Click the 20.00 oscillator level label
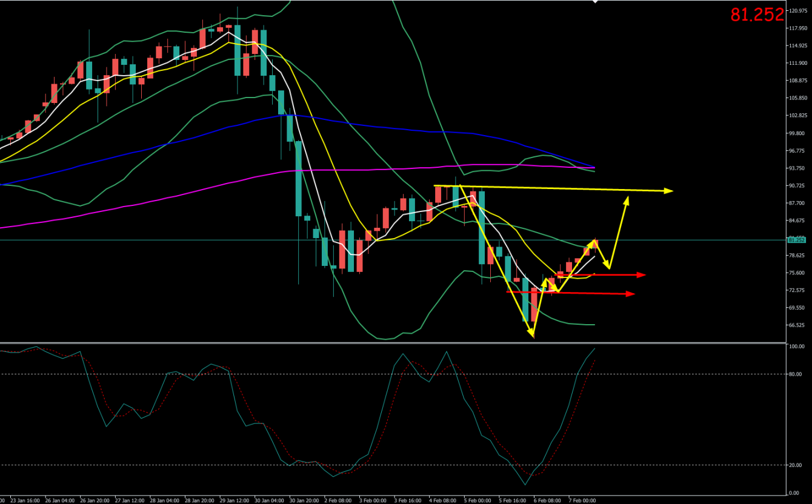812x504 pixels. point(796,465)
